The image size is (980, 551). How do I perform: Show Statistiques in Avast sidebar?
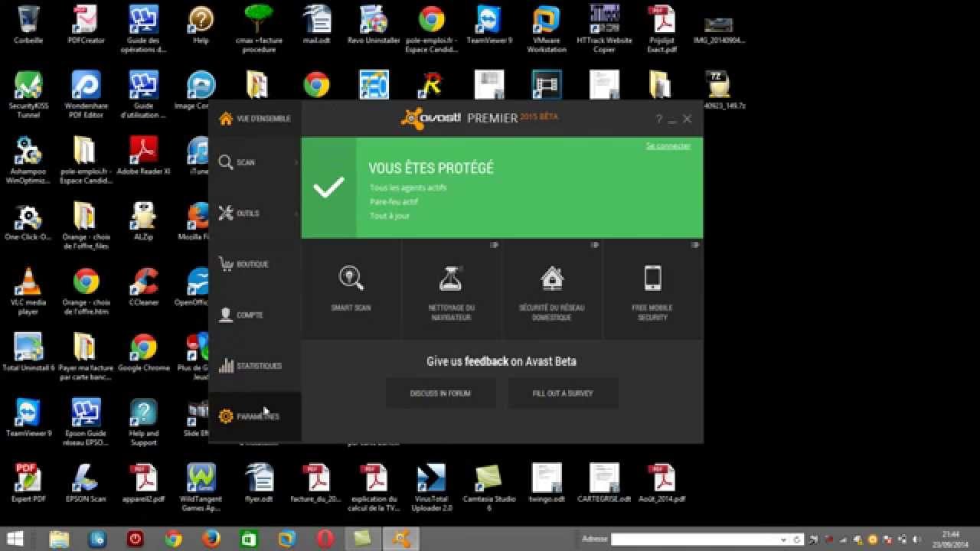tap(255, 366)
